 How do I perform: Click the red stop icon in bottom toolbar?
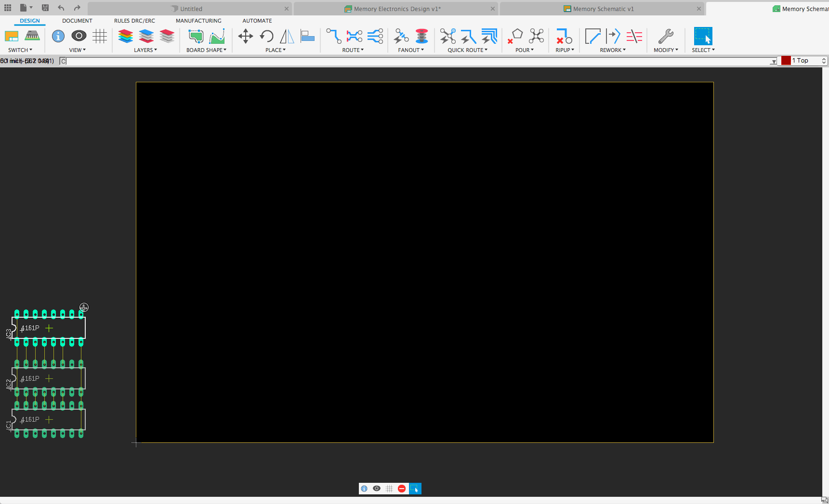(402, 489)
